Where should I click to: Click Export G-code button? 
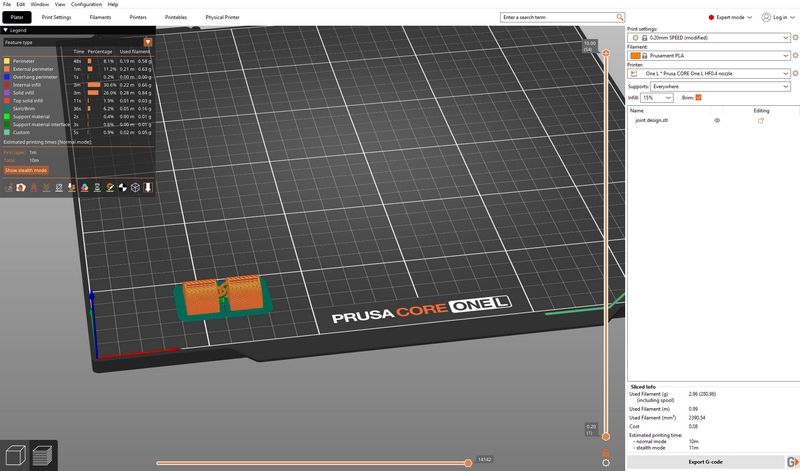click(705, 462)
